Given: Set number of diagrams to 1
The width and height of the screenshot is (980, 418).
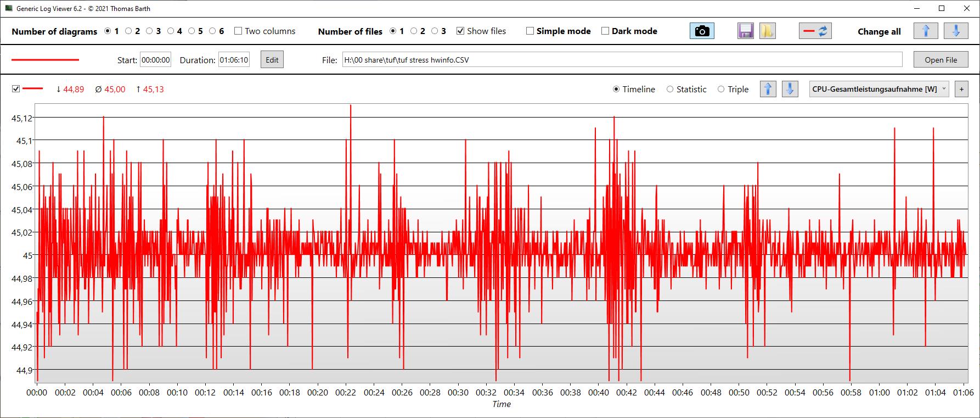Looking at the screenshot, I should coord(108,31).
